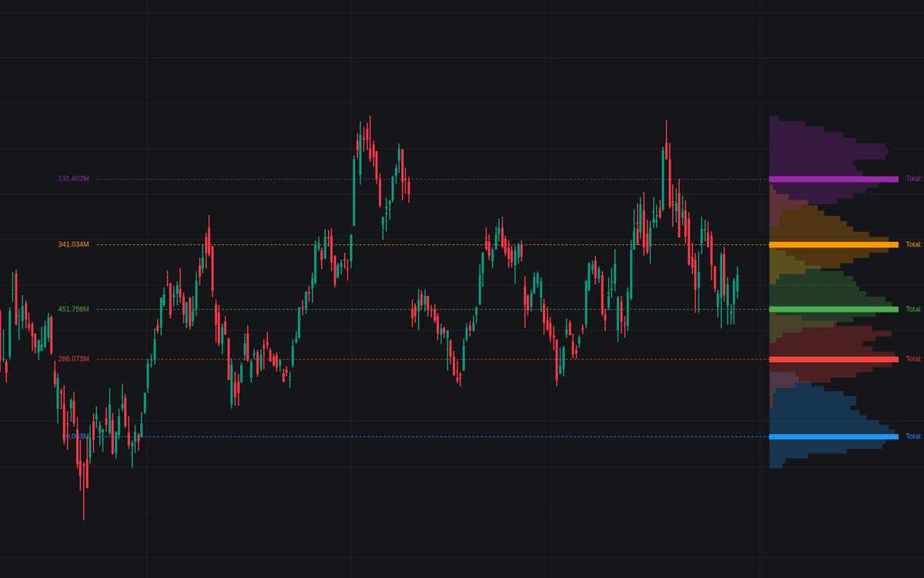Click the purple Total: label
The height and width of the screenshot is (578, 924).
pyautogui.click(x=914, y=179)
